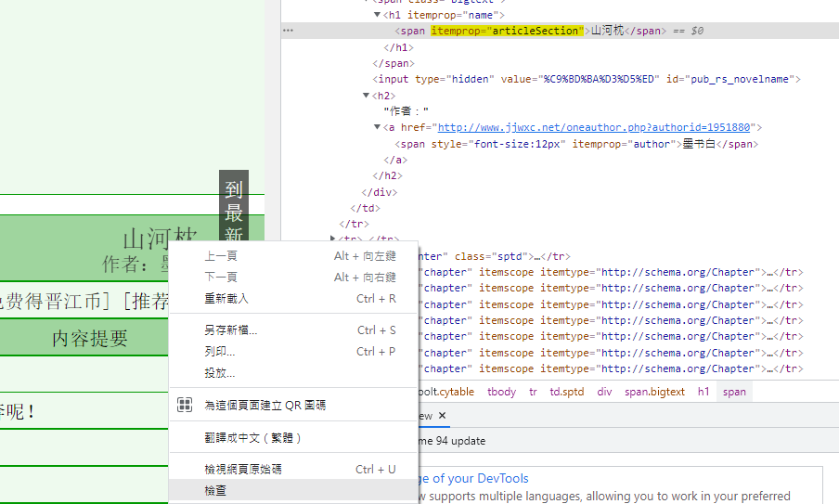
Task: Choose 列印 from the context menu
Action: tap(293, 352)
